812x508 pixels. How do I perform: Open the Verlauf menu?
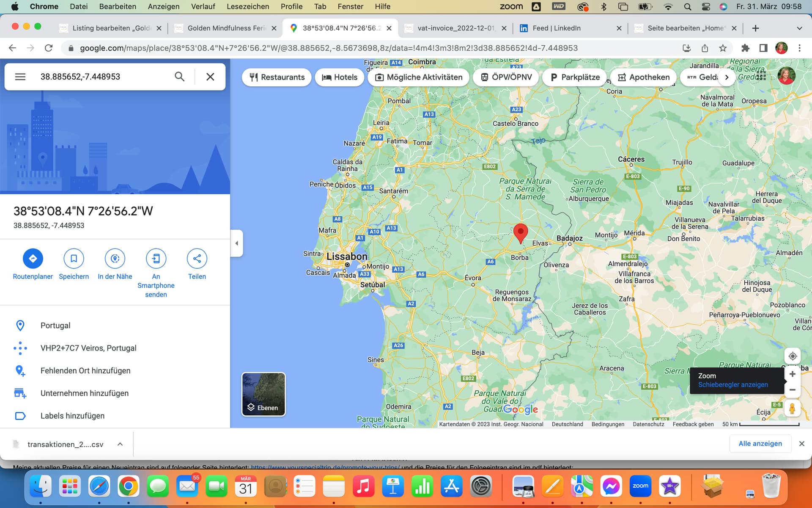203,6
